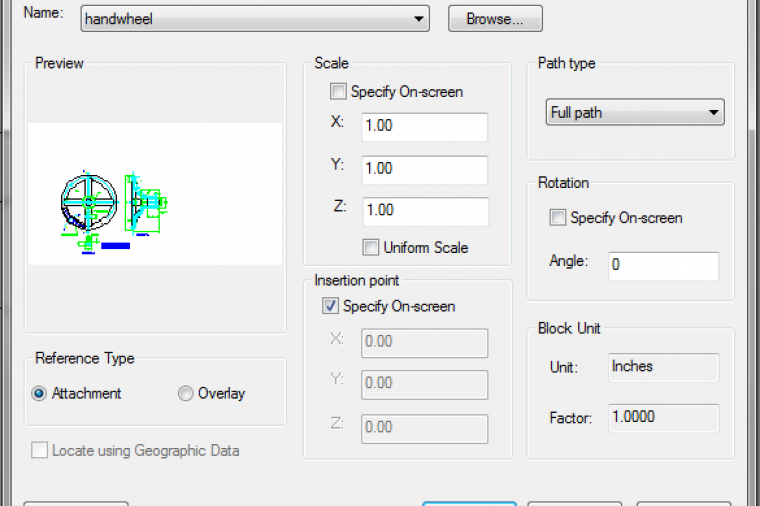The image size is (760, 506).
Task: Click the Block Unit Factor field
Action: click(663, 417)
